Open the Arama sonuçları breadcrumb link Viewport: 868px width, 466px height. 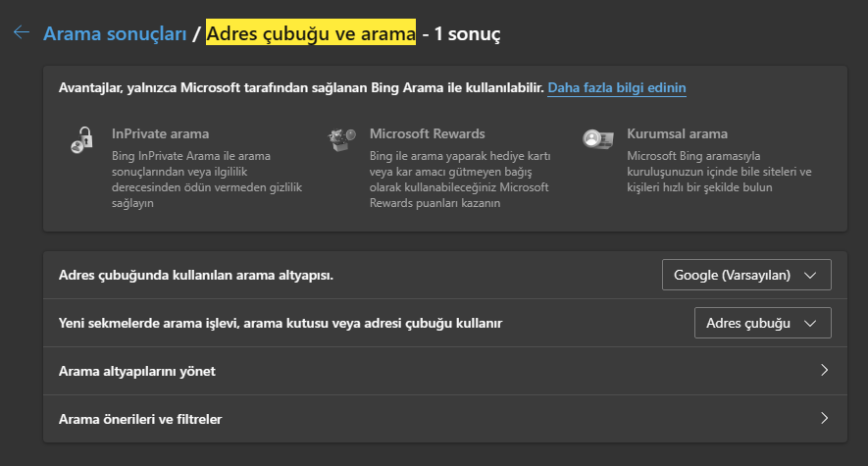point(115,33)
